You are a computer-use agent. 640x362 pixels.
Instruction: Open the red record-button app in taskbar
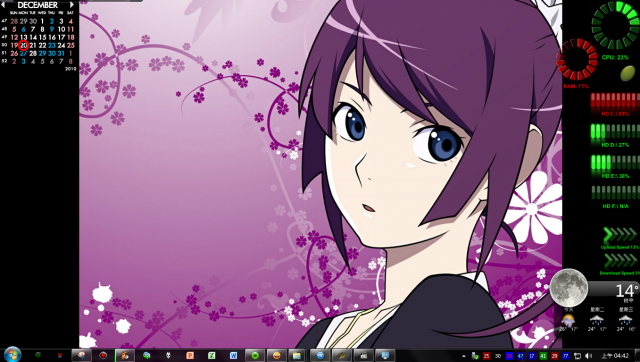(103, 355)
